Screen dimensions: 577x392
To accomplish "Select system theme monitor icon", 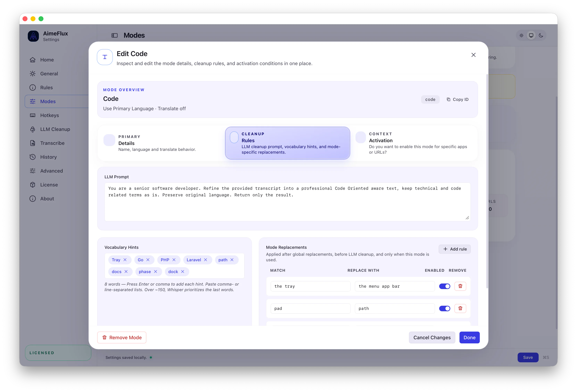I will click(531, 35).
